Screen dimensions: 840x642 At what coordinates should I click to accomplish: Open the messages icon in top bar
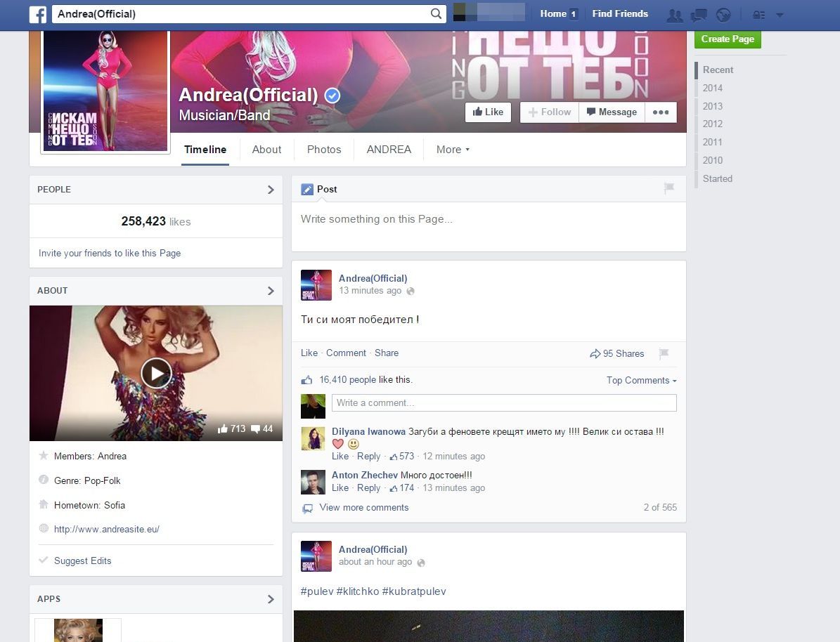click(699, 15)
